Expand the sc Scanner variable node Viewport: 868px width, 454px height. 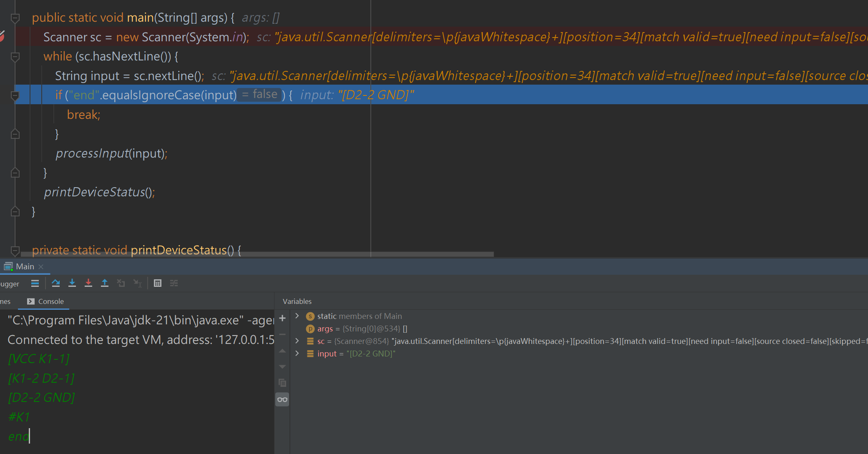(x=297, y=341)
